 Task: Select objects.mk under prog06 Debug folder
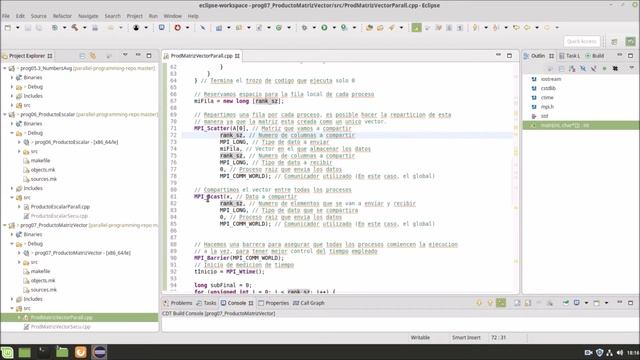click(43, 169)
